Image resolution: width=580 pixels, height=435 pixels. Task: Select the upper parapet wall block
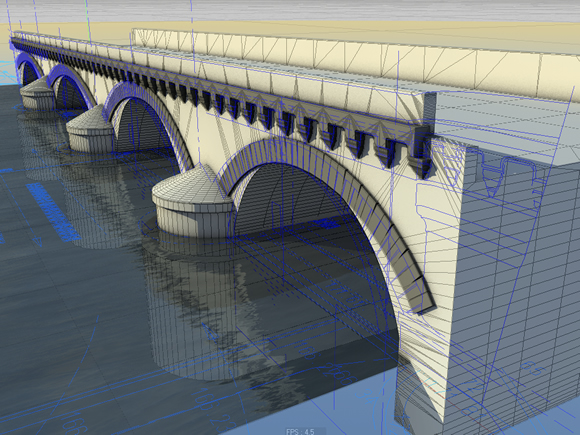pyautogui.click(x=355, y=59)
